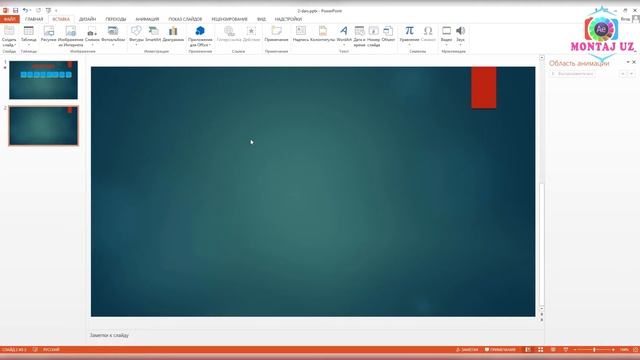Toggle Comments (Примечания) in the status bar

tap(500, 350)
